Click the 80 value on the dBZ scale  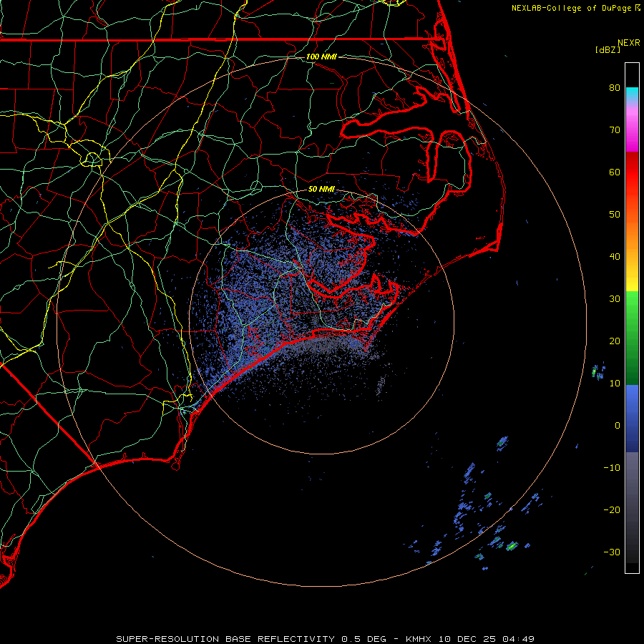615,88
